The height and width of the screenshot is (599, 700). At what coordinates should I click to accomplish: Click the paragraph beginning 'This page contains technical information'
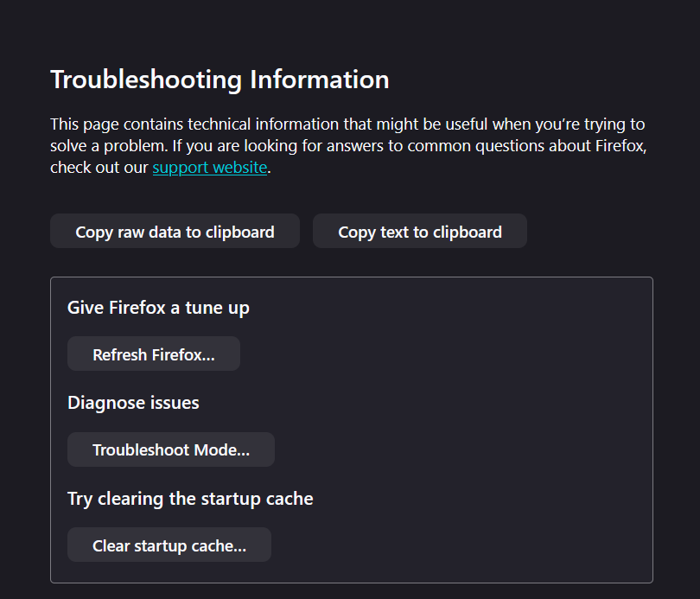pos(348,145)
